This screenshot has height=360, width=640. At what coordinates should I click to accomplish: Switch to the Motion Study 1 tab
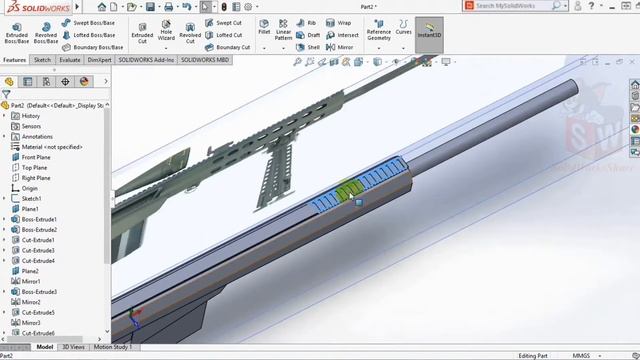click(x=113, y=347)
